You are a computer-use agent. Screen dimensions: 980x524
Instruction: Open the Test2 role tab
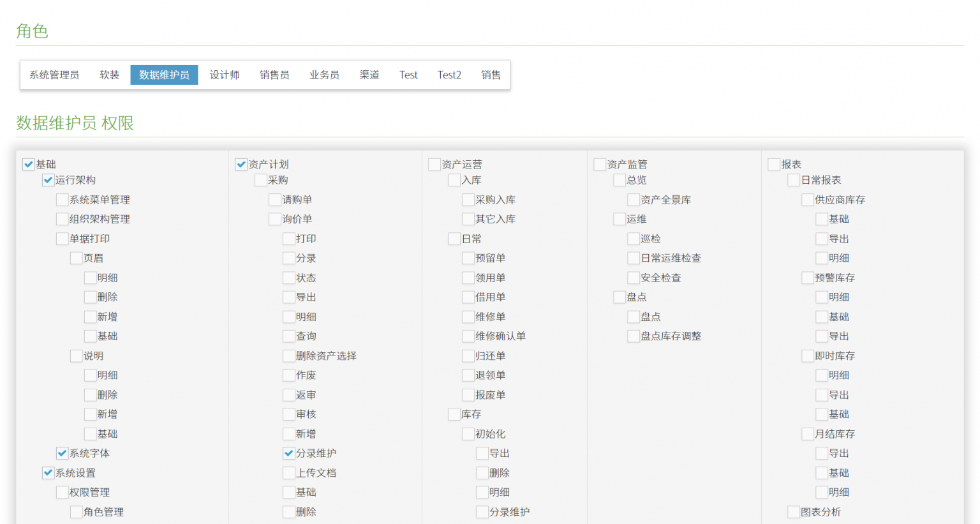click(x=449, y=75)
